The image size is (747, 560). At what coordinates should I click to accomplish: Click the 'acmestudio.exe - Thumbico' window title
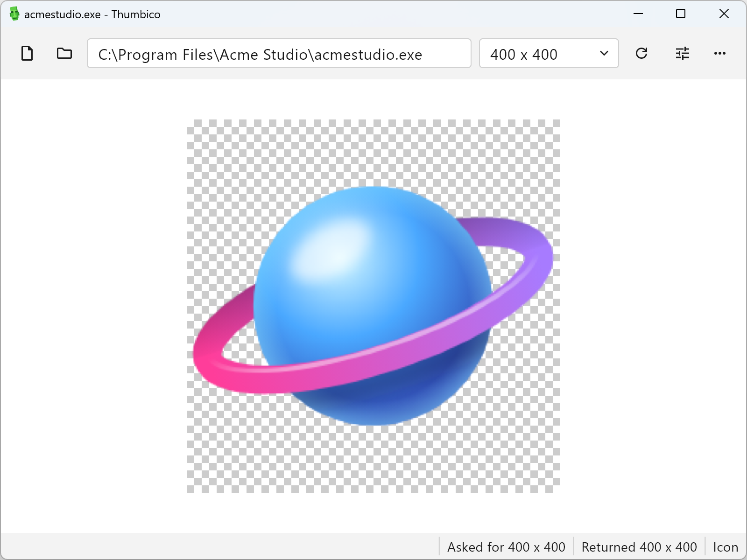(92, 14)
